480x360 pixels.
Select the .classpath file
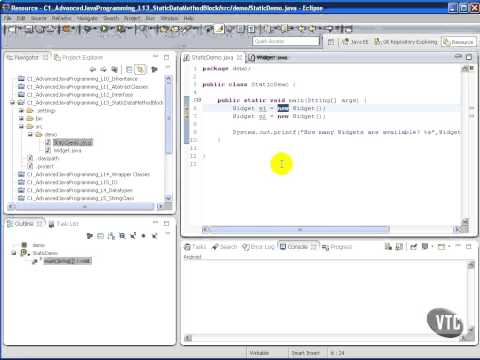(x=48, y=159)
